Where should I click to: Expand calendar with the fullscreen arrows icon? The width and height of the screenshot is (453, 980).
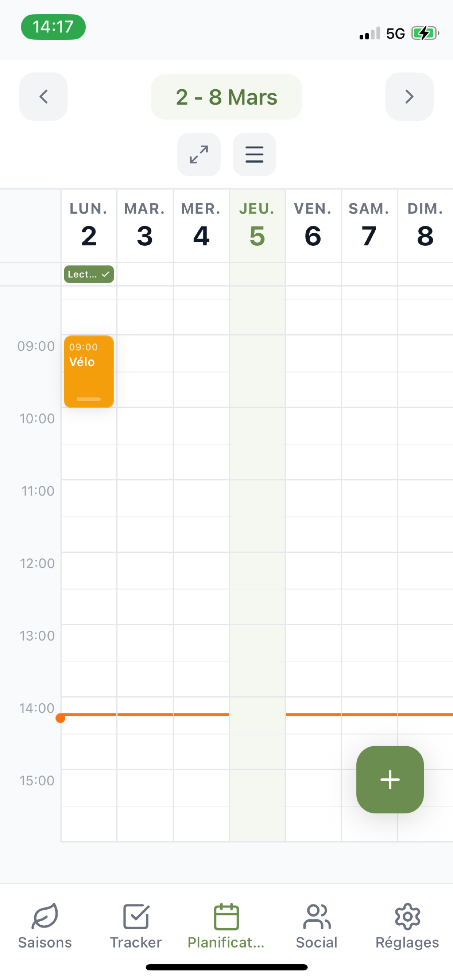point(199,155)
